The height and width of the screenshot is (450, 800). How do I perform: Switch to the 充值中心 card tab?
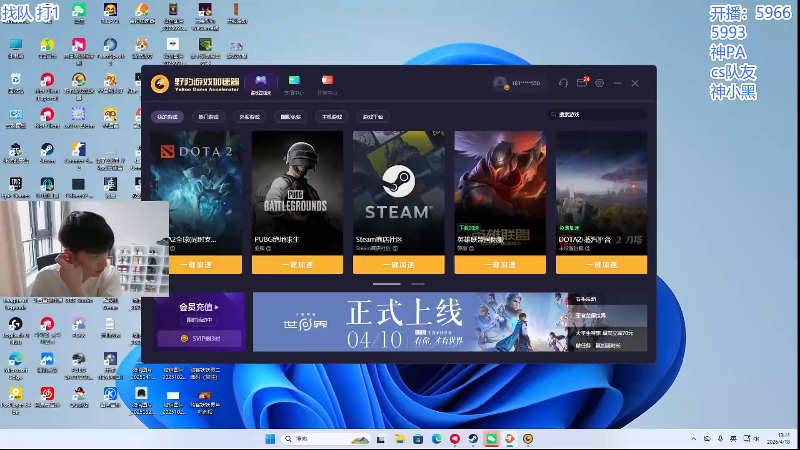(x=294, y=85)
